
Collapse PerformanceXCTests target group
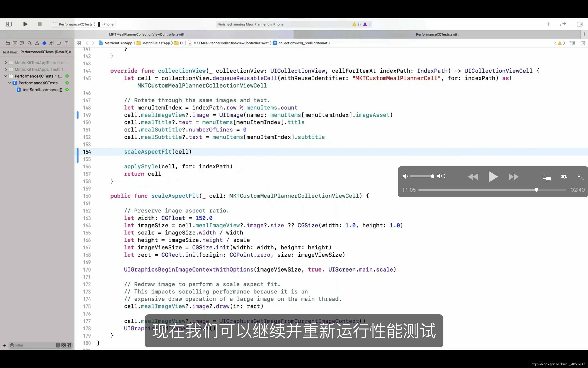pos(6,76)
